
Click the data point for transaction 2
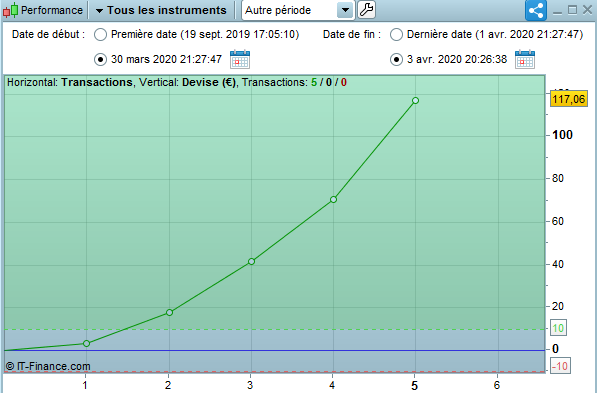point(169,313)
